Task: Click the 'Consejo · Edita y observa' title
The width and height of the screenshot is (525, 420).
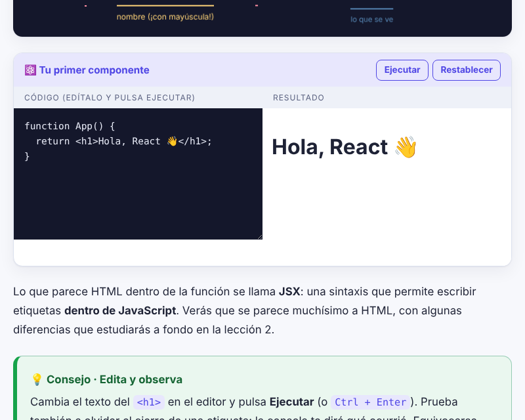Action: (x=114, y=379)
